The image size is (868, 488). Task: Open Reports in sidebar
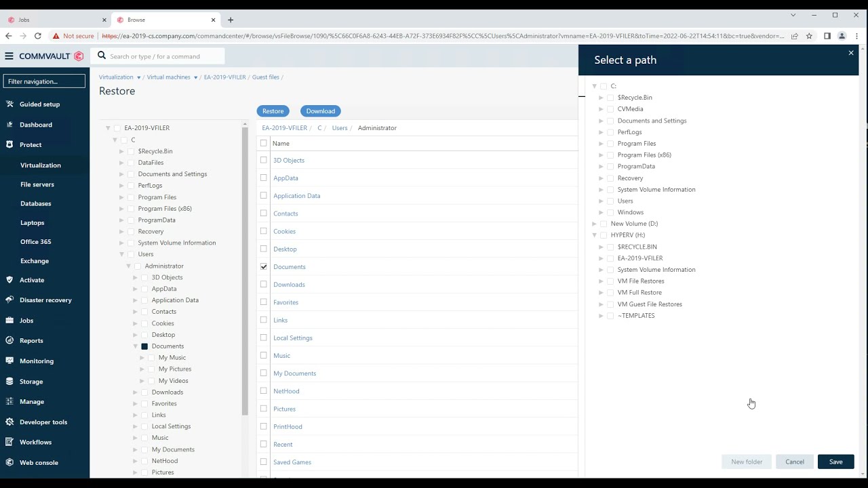[31, 341]
